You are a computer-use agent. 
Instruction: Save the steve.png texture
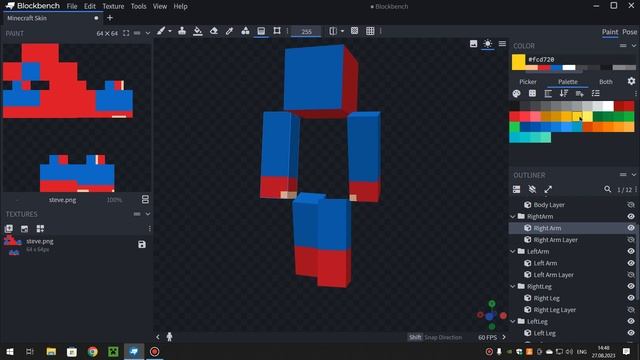coord(142,244)
